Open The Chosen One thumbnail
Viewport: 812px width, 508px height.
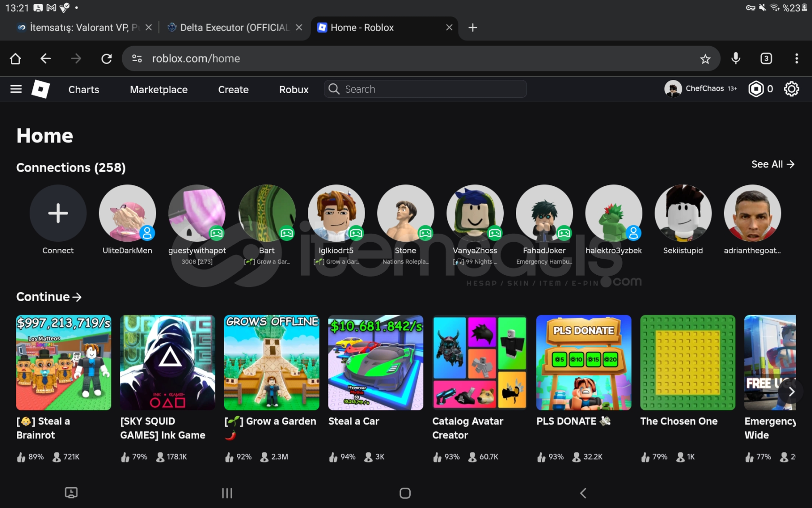click(x=687, y=362)
